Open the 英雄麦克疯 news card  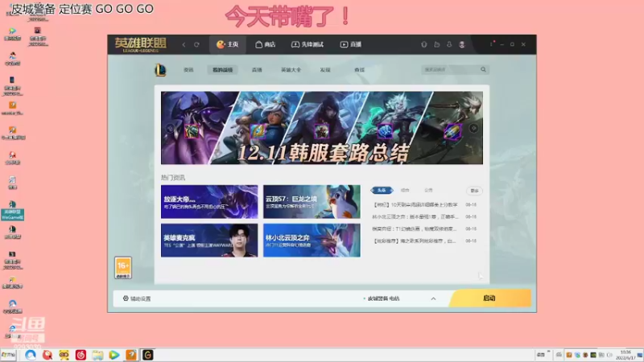tap(209, 241)
